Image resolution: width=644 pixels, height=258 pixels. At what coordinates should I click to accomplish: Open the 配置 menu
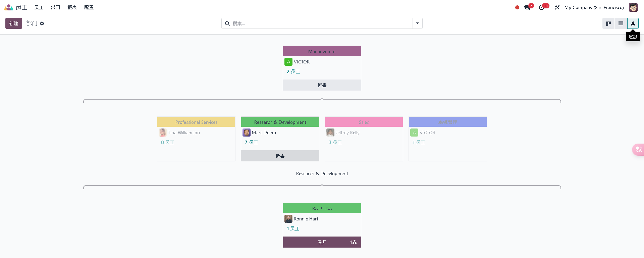click(x=89, y=7)
